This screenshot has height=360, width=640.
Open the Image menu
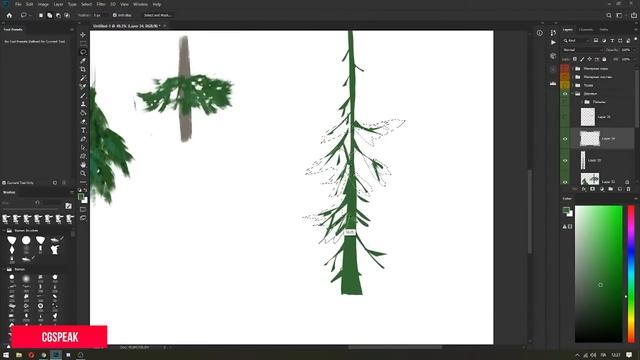point(43,4)
